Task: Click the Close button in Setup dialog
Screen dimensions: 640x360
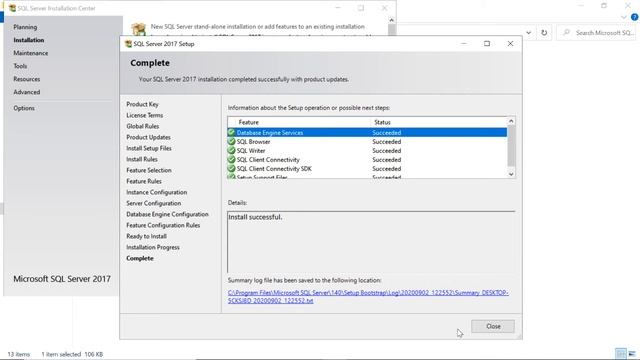Action: (x=493, y=326)
